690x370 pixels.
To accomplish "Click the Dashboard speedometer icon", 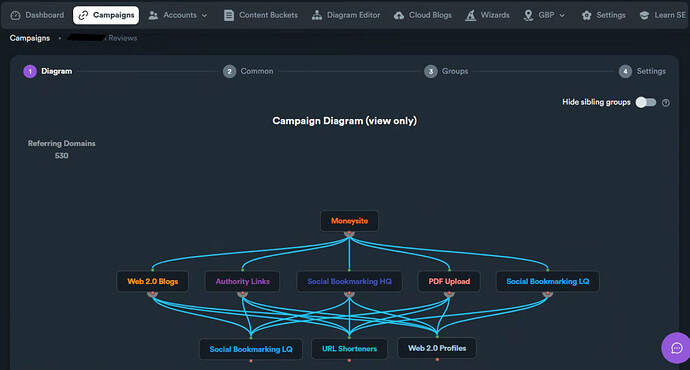I will pos(15,15).
